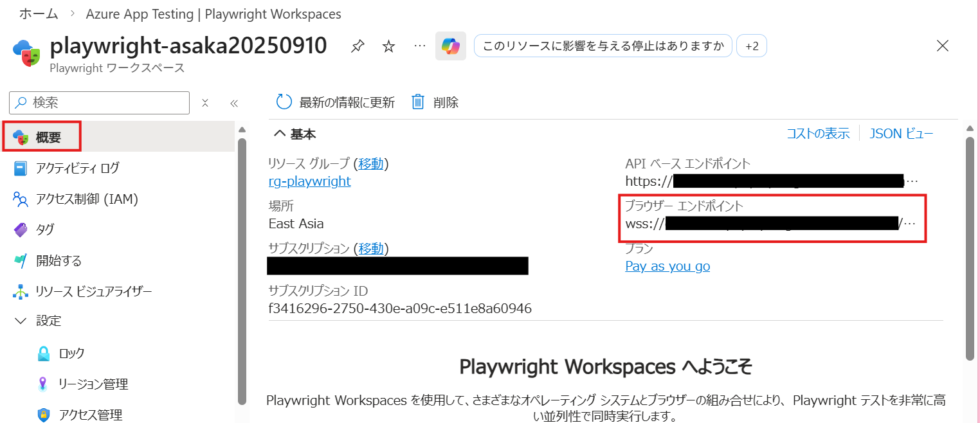Open JSON ビュー link
This screenshot has height=423, width=980.
[x=902, y=134]
